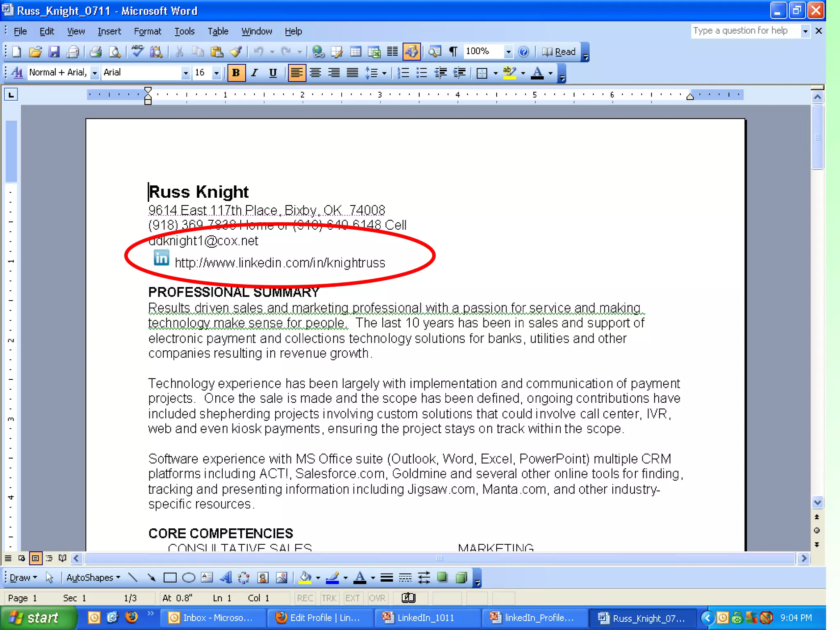Screen dimensions: 840x630
Task: Insert Table icon in toolbar
Action: (x=356, y=52)
